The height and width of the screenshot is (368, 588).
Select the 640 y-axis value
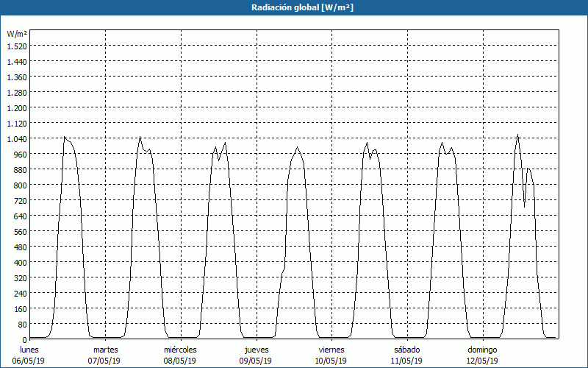[x=20, y=216]
